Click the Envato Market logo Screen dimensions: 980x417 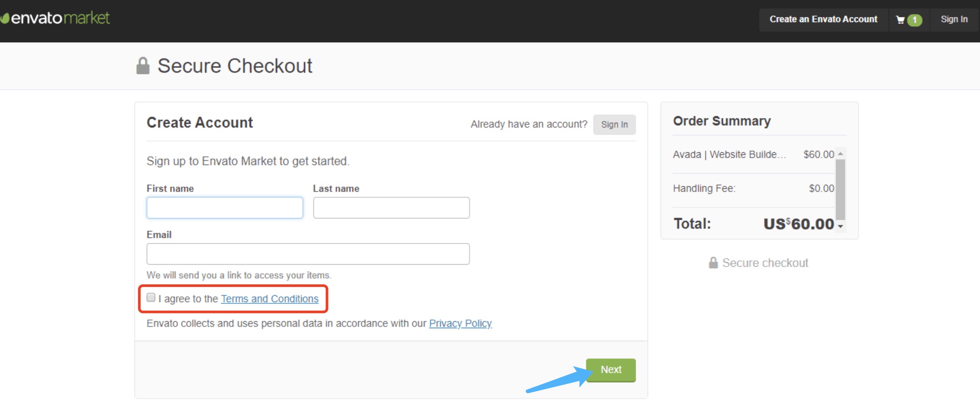tap(55, 18)
